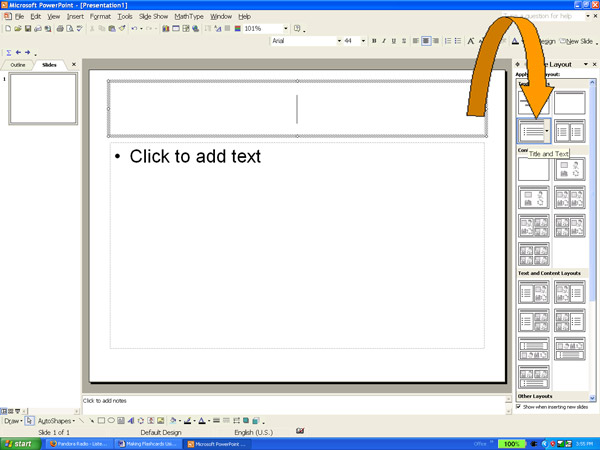Align text left
Screen dimensions: 600x450
416,41
